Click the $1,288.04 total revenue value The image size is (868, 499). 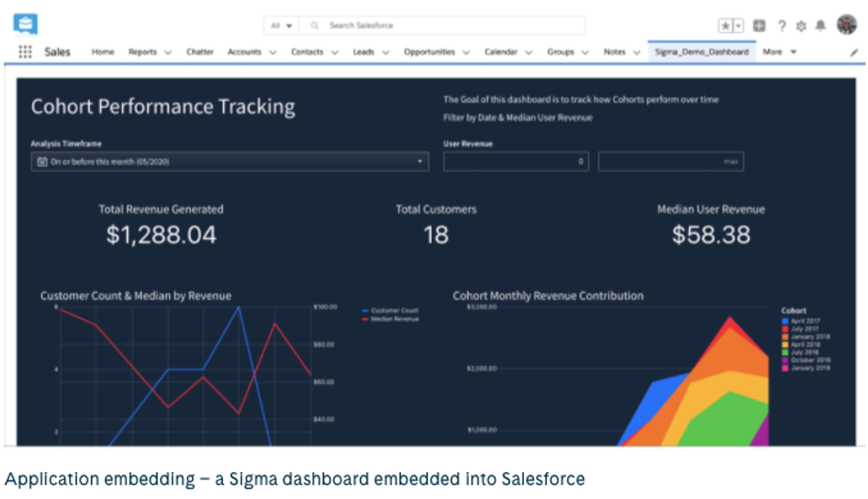pos(161,235)
